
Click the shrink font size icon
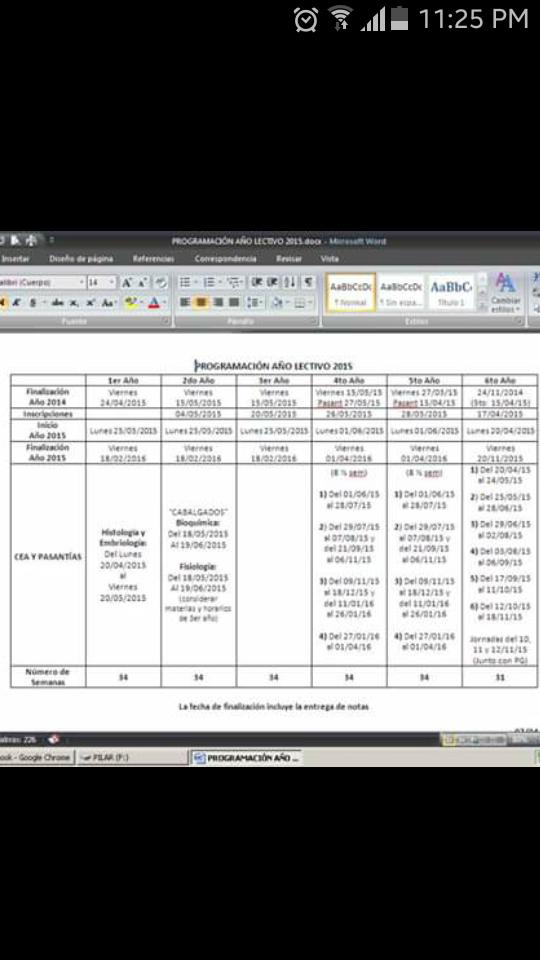(142, 282)
